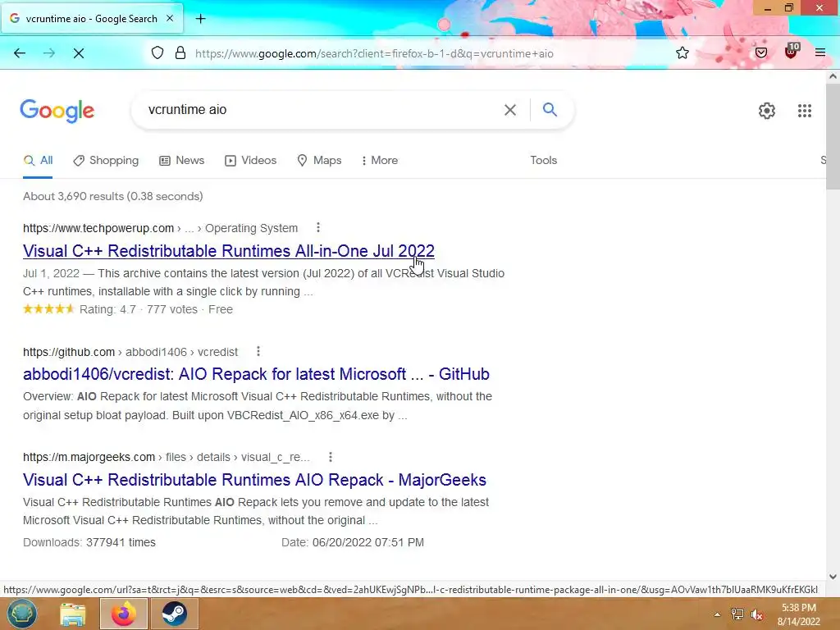Screen dimensions: 840x630
Task: Open options dots for github result
Action: (258, 351)
